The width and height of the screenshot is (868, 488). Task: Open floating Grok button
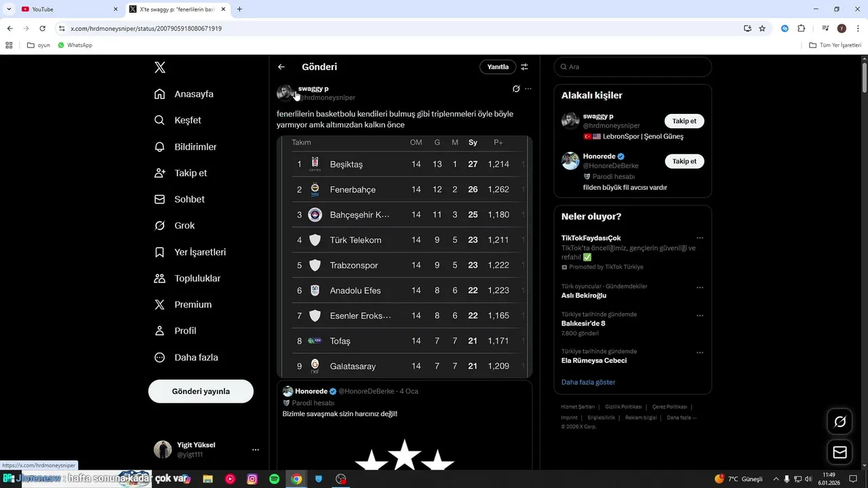click(840, 422)
